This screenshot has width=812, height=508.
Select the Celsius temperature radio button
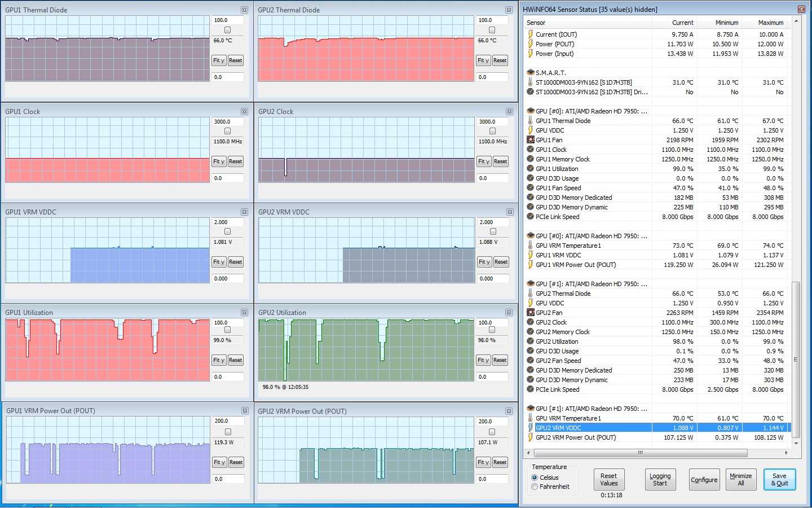coord(535,478)
